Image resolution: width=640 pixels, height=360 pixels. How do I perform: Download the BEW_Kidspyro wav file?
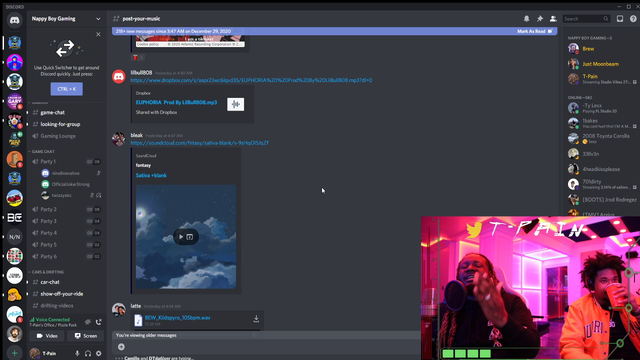(x=256, y=318)
